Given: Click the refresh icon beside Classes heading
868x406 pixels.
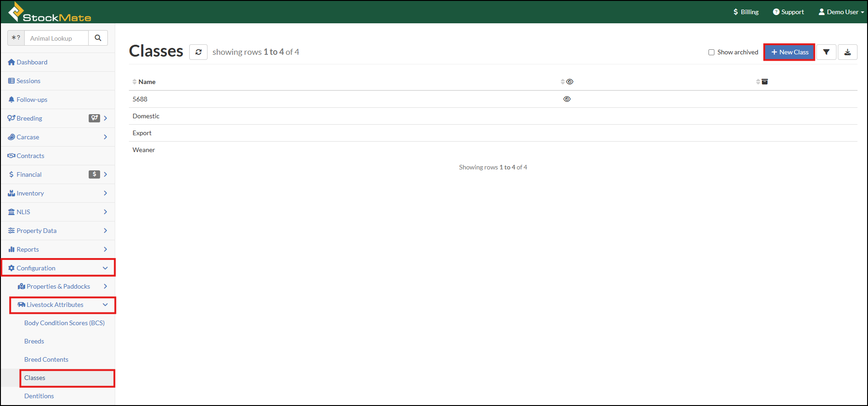Looking at the screenshot, I should (198, 52).
